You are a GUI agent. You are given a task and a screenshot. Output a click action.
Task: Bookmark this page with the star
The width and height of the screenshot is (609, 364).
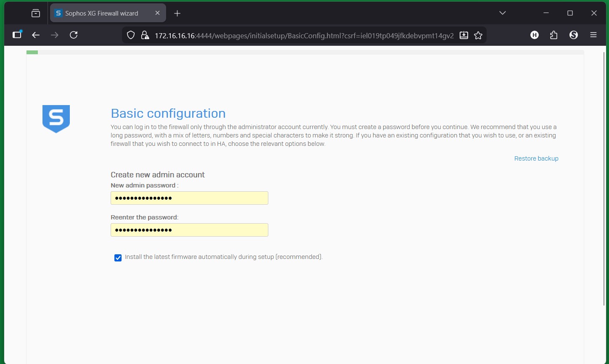[478, 35]
